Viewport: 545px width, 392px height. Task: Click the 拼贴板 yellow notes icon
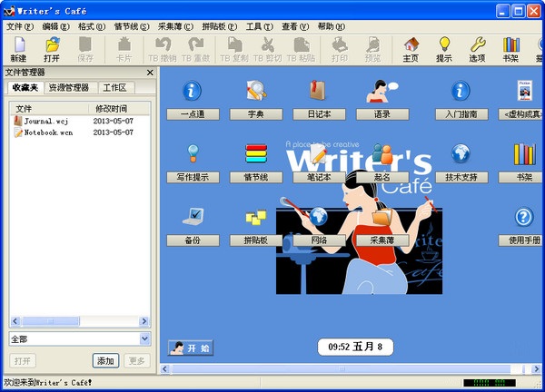[256, 218]
